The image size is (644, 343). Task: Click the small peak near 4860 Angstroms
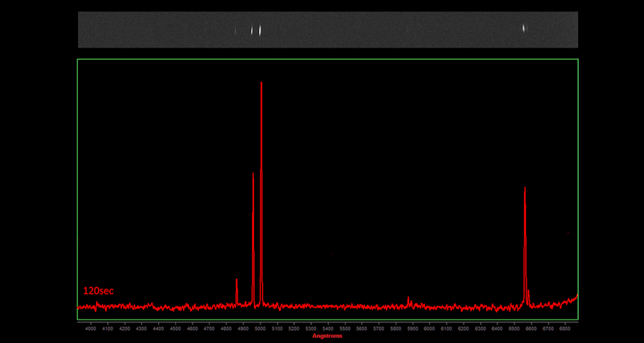click(x=237, y=286)
